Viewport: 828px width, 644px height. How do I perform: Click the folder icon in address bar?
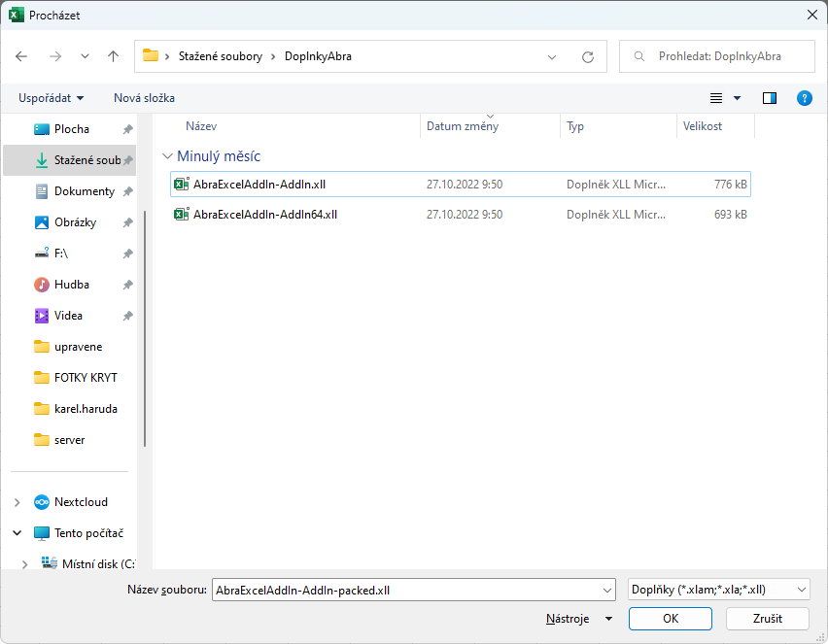tap(151, 55)
